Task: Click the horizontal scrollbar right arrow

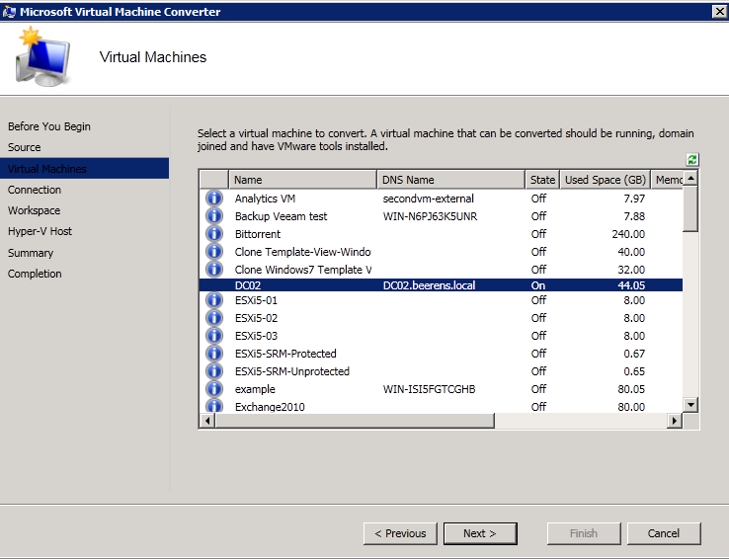Action: [675, 421]
